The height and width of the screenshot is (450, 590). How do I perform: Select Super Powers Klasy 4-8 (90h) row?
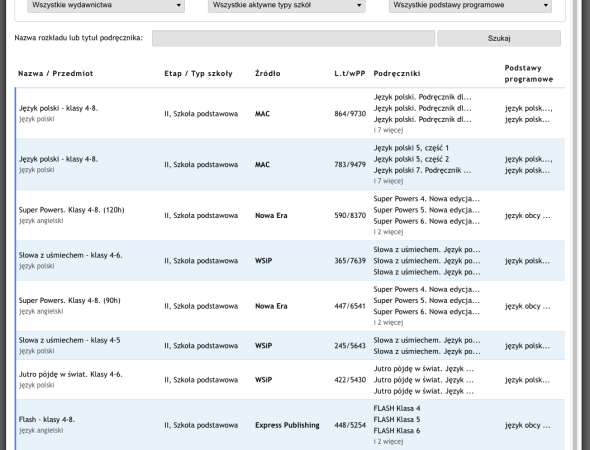[290, 306]
